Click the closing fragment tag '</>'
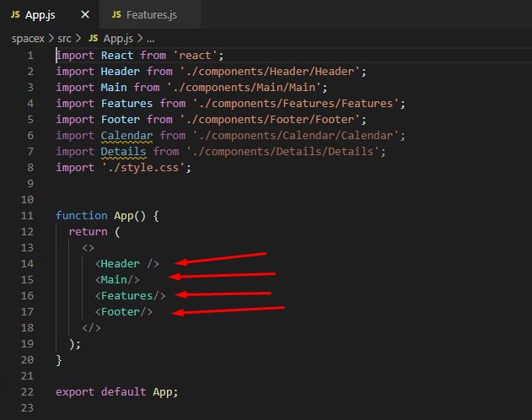The height and width of the screenshot is (420, 532). (x=91, y=328)
